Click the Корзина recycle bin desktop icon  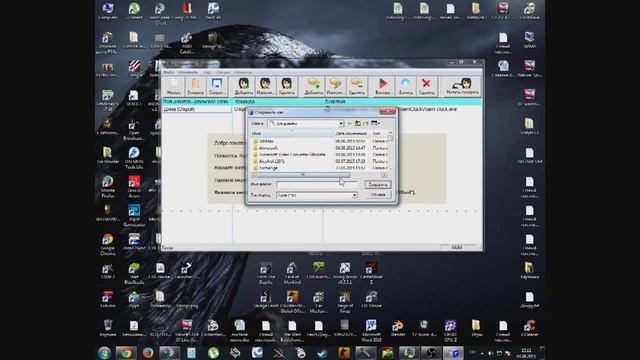point(108,327)
